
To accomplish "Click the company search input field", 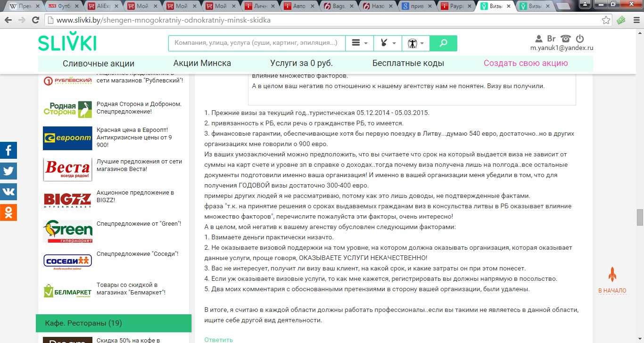I will click(x=256, y=43).
